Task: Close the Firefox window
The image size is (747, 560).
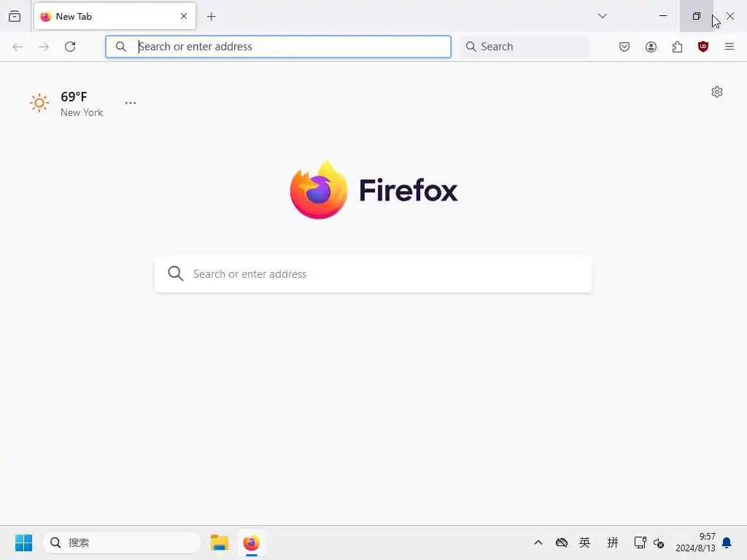Action: (730, 16)
